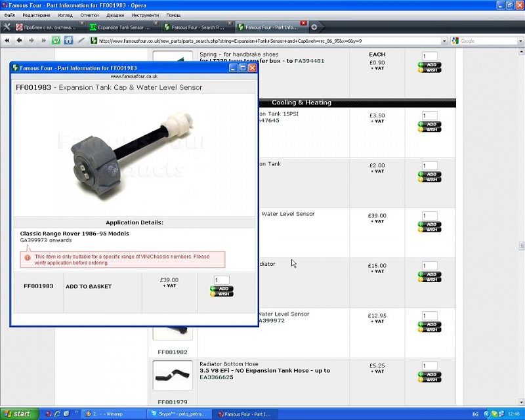Open the Помощ menu
Viewport: 525px width, 420px height.
coord(173,15)
